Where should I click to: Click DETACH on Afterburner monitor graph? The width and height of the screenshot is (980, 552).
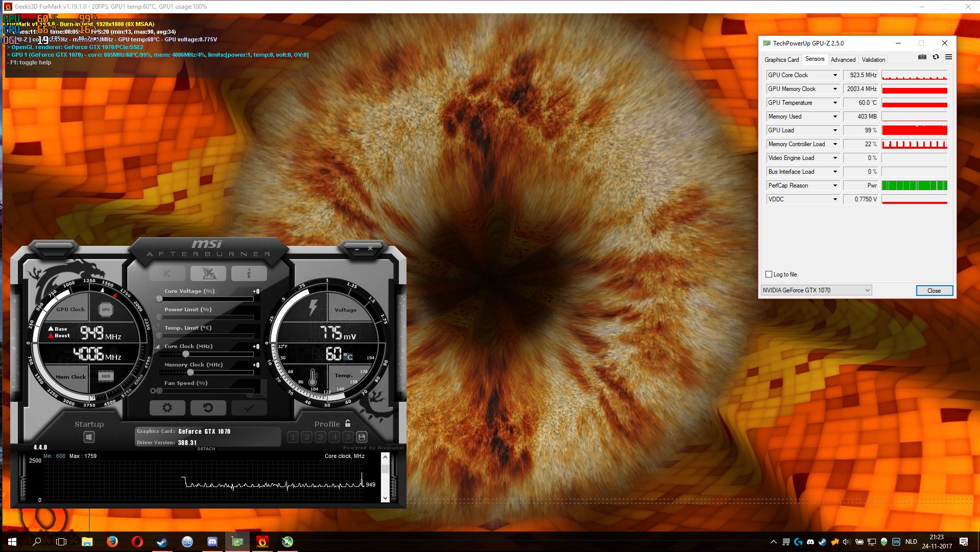[x=206, y=449]
